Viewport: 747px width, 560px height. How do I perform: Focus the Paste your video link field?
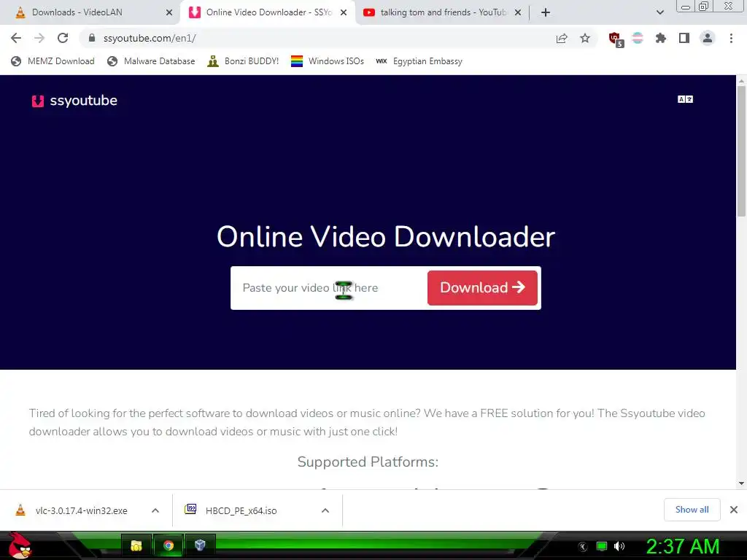point(329,287)
